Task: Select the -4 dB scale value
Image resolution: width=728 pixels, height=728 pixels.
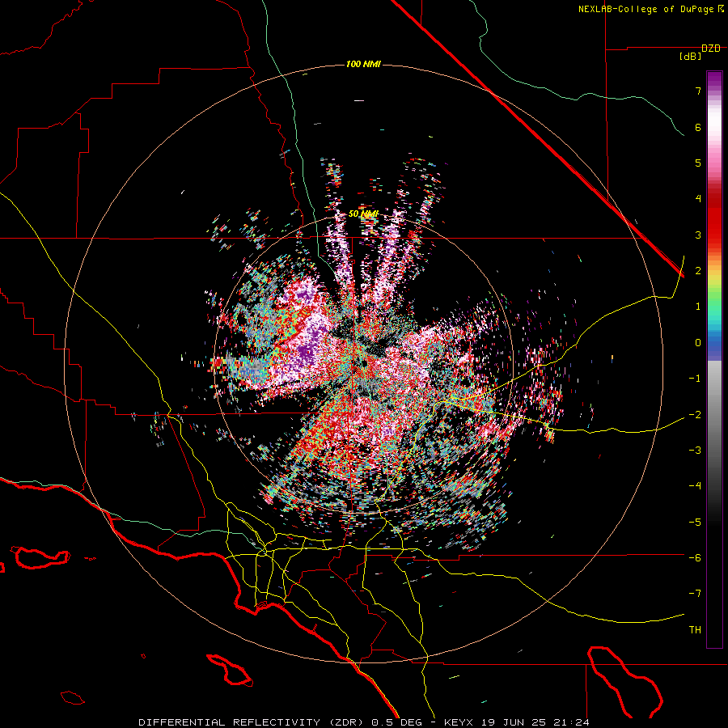Action: 695,486
